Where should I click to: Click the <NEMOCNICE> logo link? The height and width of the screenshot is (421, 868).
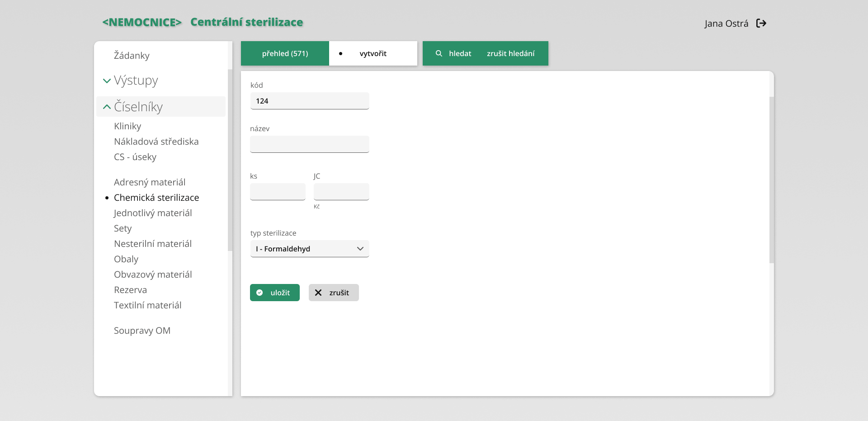coord(142,22)
